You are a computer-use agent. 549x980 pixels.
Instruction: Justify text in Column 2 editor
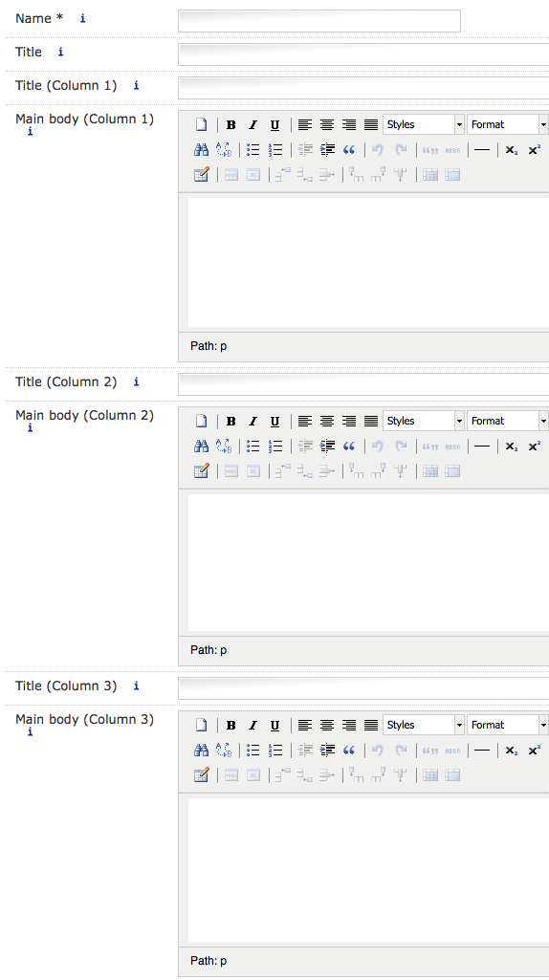371,422
